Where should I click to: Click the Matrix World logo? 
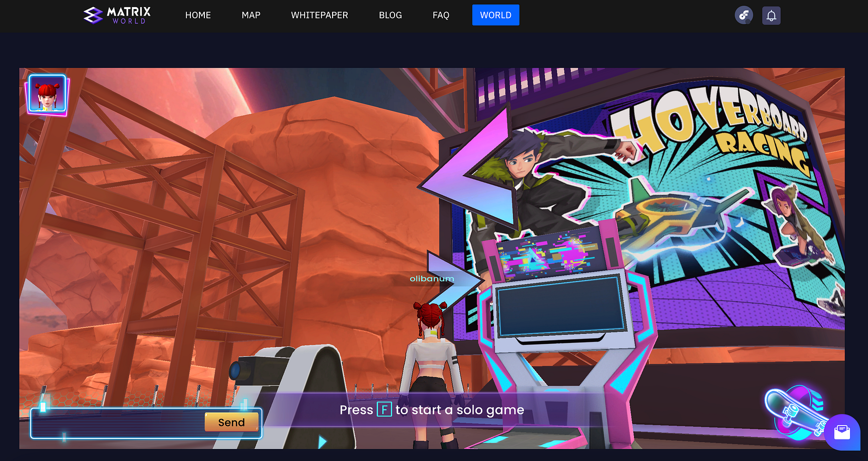tap(117, 15)
